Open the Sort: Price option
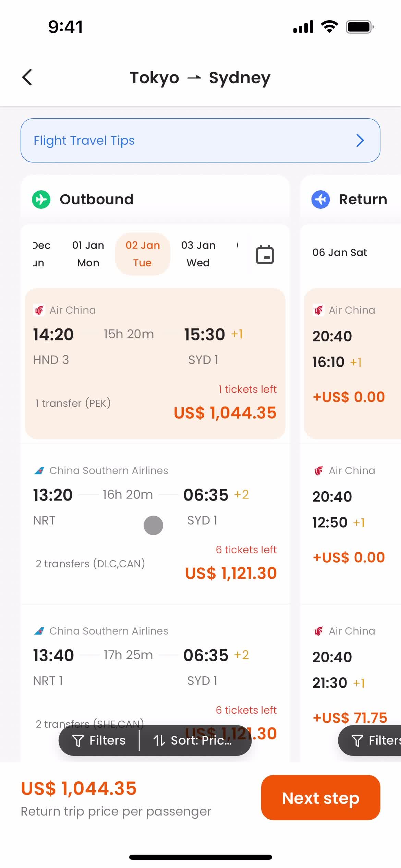 193,740
